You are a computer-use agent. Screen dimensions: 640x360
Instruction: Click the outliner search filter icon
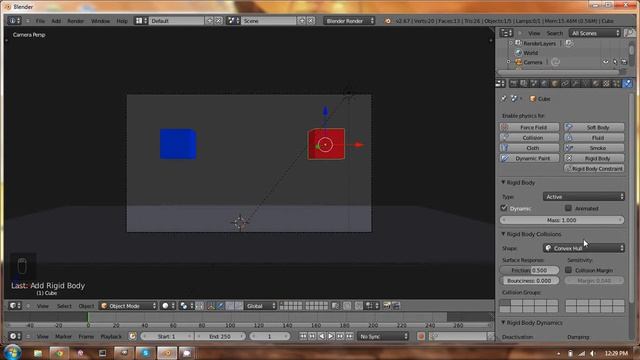pos(630,33)
